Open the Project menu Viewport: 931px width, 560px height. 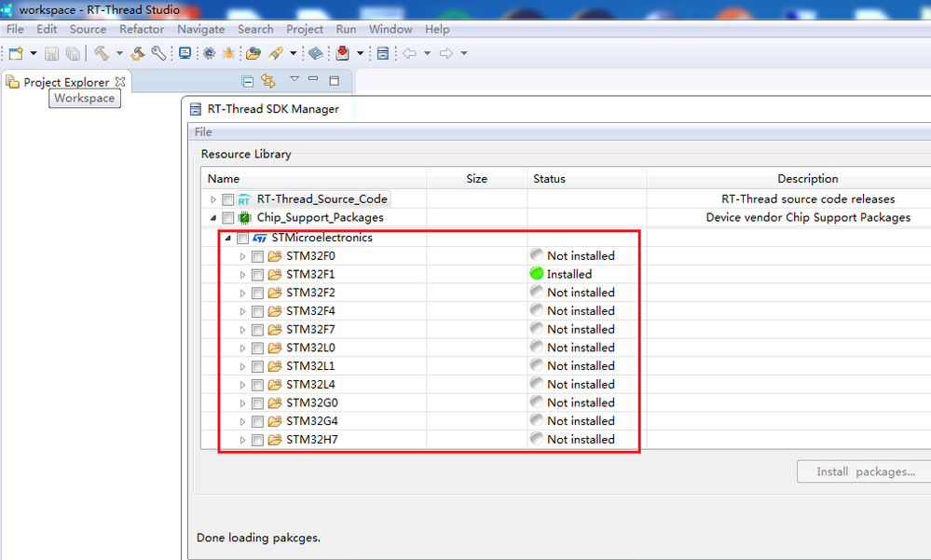click(x=305, y=29)
